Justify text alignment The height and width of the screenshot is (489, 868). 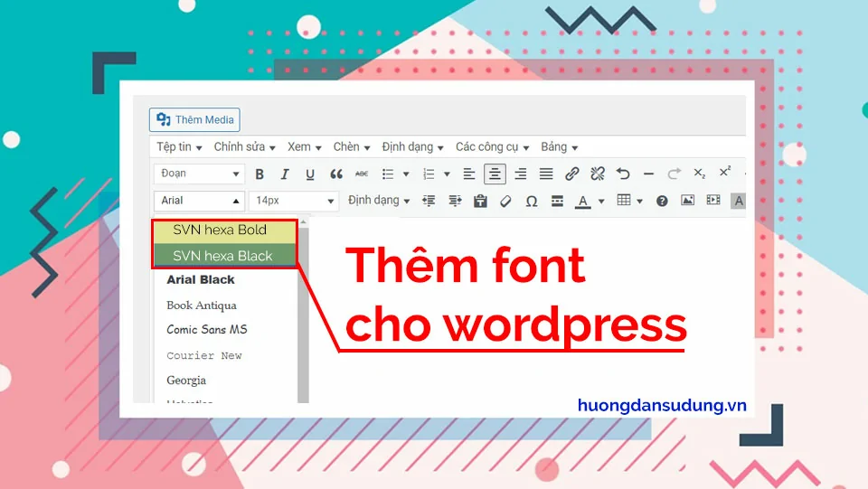(546, 174)
